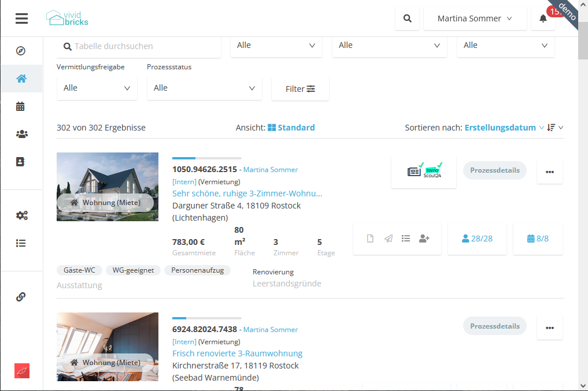Screen dimensions: 588x391
Task: Click the compass dashboard sidebar icon
Action: [21, 51]
